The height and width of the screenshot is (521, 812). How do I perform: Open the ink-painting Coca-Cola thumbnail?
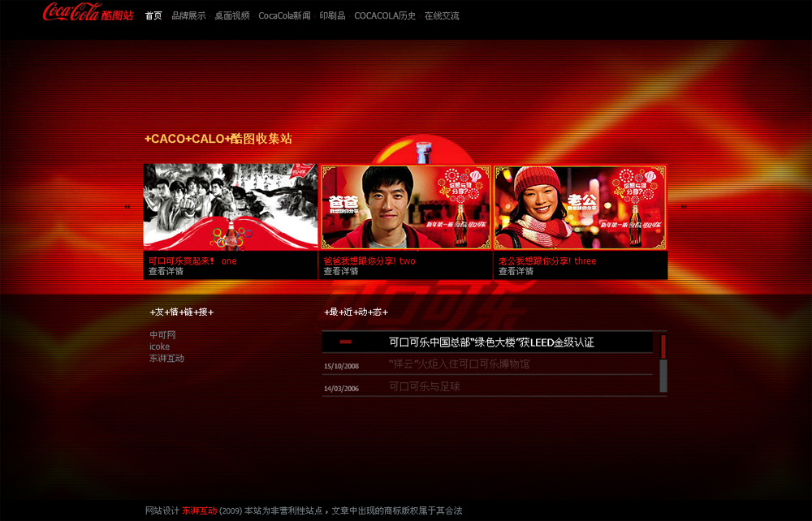[231, 207]
